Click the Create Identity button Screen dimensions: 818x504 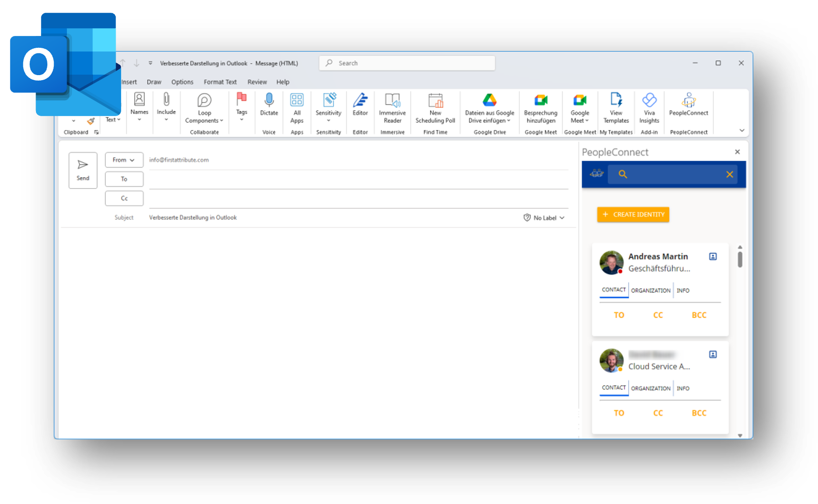coord(633,214)
